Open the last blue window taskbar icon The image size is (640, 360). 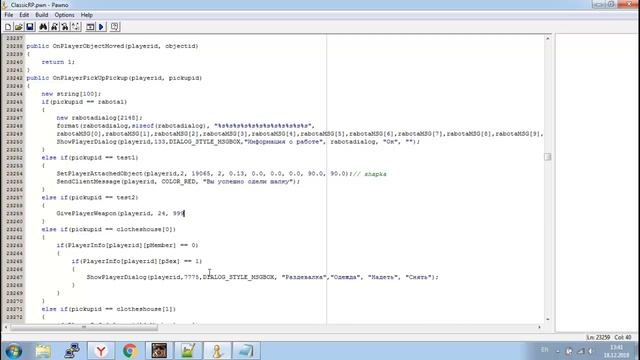246,351
